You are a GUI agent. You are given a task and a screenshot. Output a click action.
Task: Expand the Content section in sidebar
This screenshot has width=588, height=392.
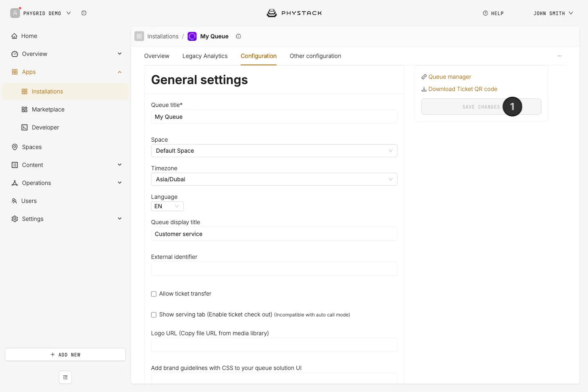tap(120, 165)
